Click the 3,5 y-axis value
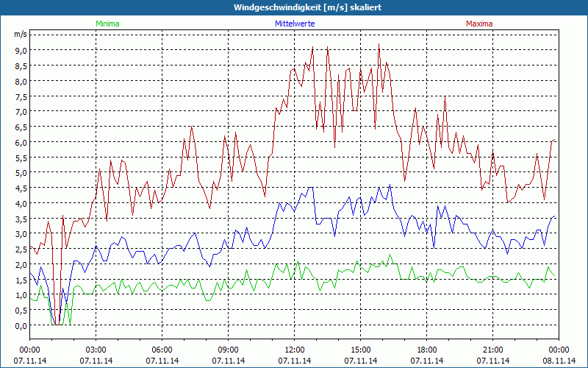Image resolution: width=588 pixels, height=368 pixels. point(21,219)
